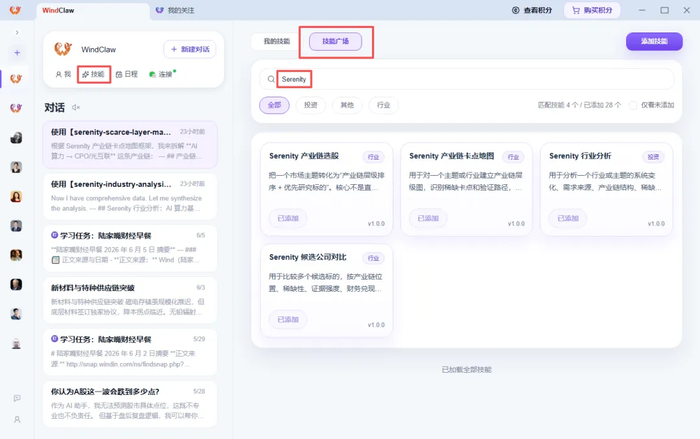Open the 新材料与特种供应链突破 conversation
This screenshot has width=700, height=439.
(130, 300)
